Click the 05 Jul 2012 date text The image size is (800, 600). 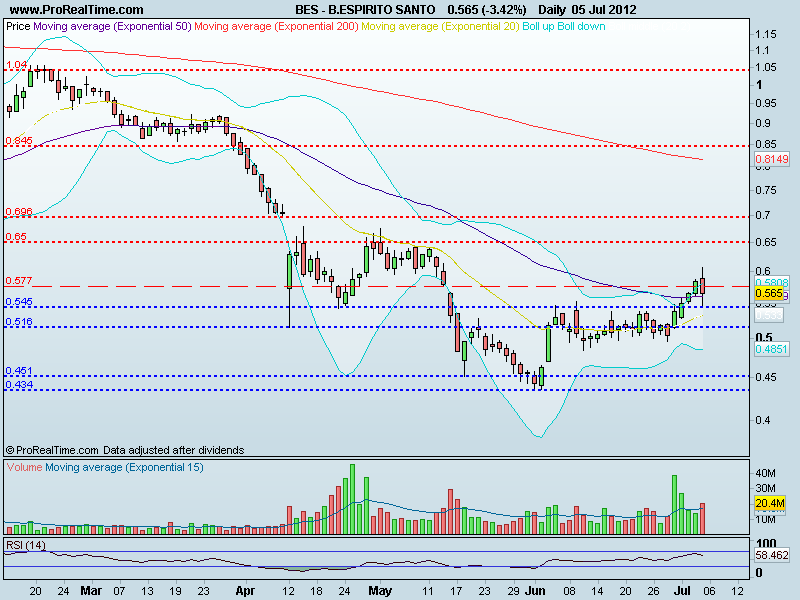pos(604,10)
